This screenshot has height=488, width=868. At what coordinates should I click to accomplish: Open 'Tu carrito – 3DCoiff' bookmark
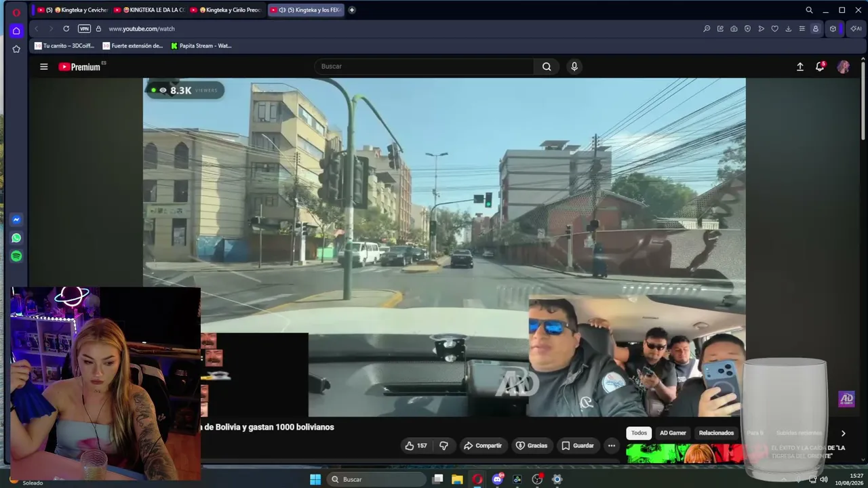click(64, 46)
